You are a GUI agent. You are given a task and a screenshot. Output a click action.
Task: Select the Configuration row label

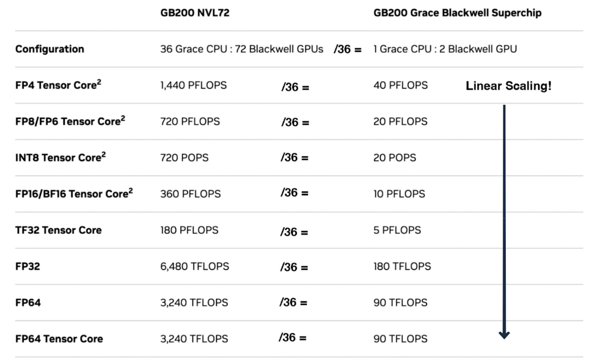tap(50, 49)
